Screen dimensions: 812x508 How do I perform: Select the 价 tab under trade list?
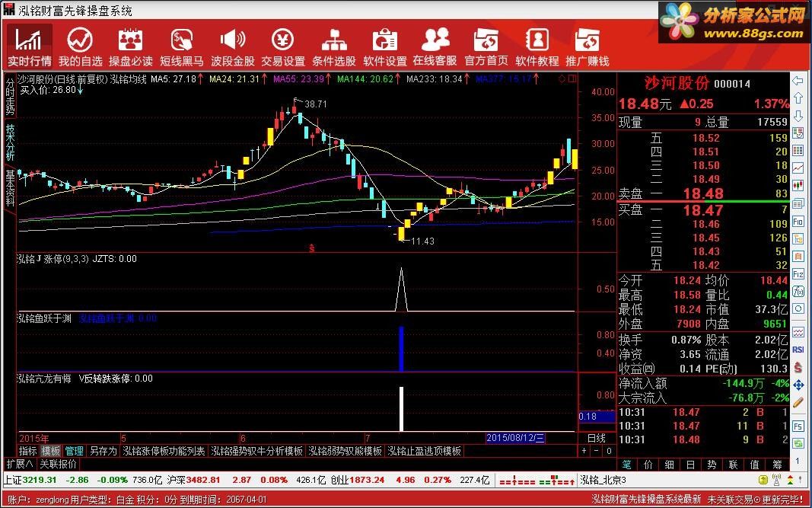point(648,465)
